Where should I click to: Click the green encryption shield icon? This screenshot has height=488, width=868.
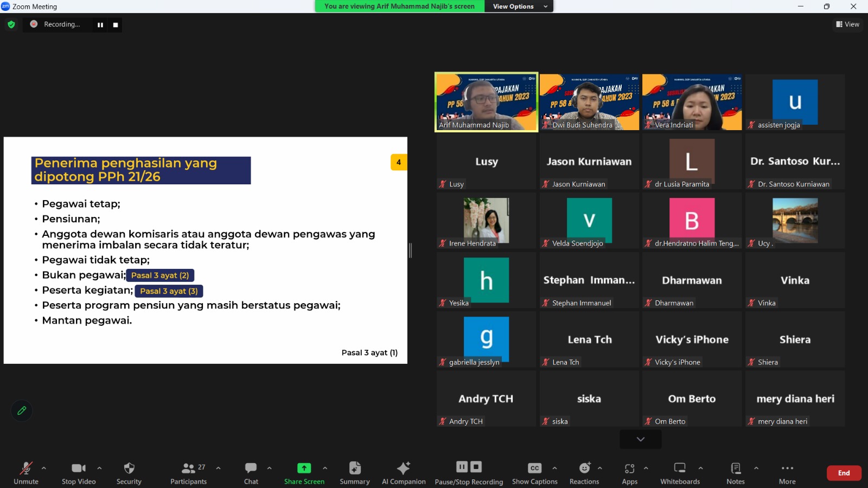tap(11, 24)
